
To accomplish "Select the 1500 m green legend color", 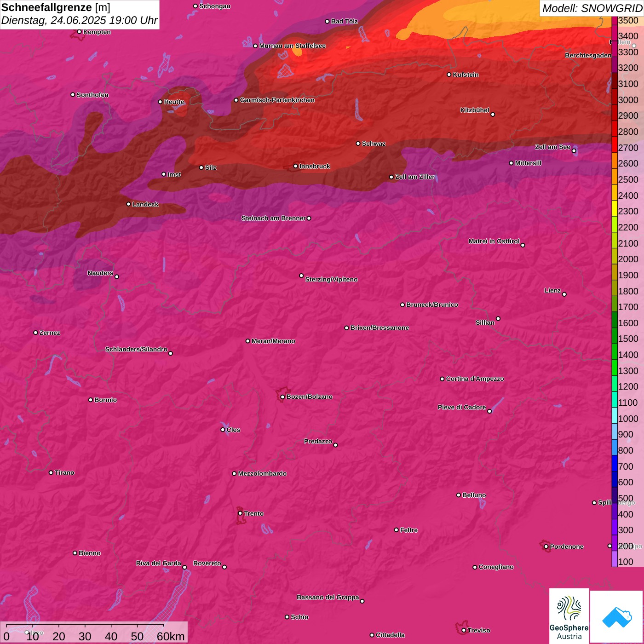I will click(615, 336).
